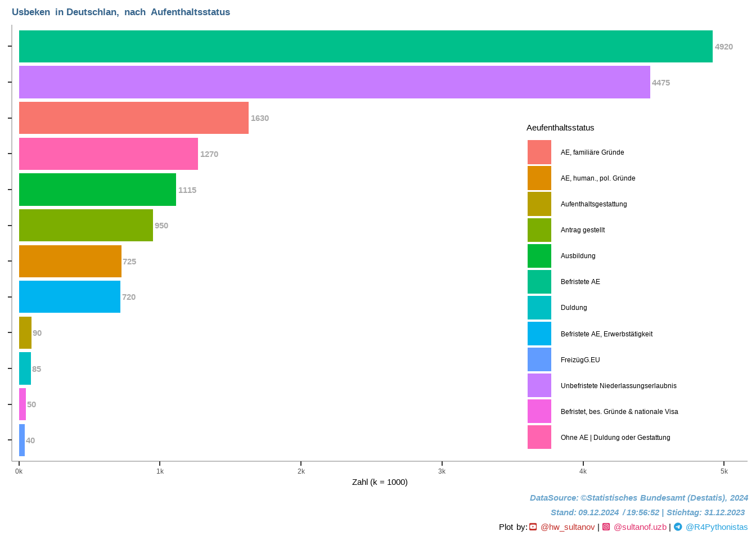Open the @hw_sultanov link
The image size is (756, 540).
567,527
